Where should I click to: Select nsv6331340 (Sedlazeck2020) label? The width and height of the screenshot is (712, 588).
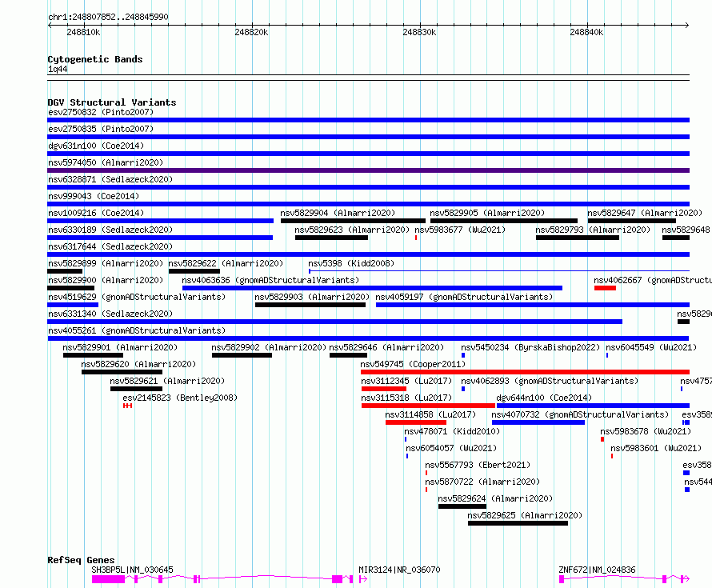coord(110,314)
